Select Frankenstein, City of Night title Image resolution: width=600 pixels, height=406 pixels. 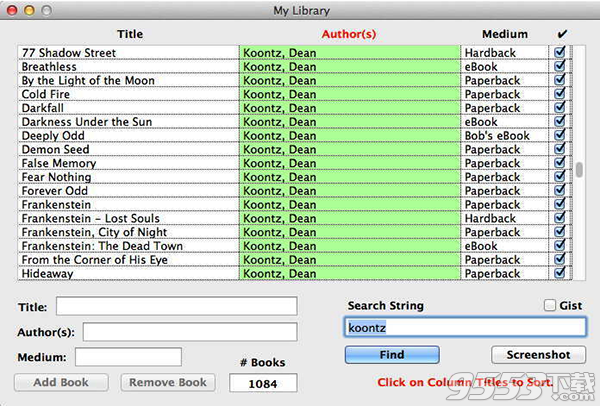click(129, 232)
